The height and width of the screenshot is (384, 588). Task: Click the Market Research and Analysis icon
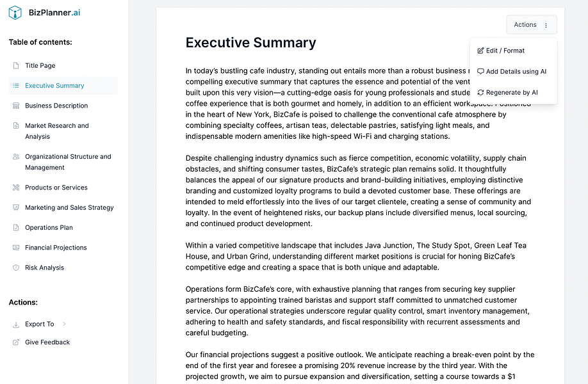16,125
